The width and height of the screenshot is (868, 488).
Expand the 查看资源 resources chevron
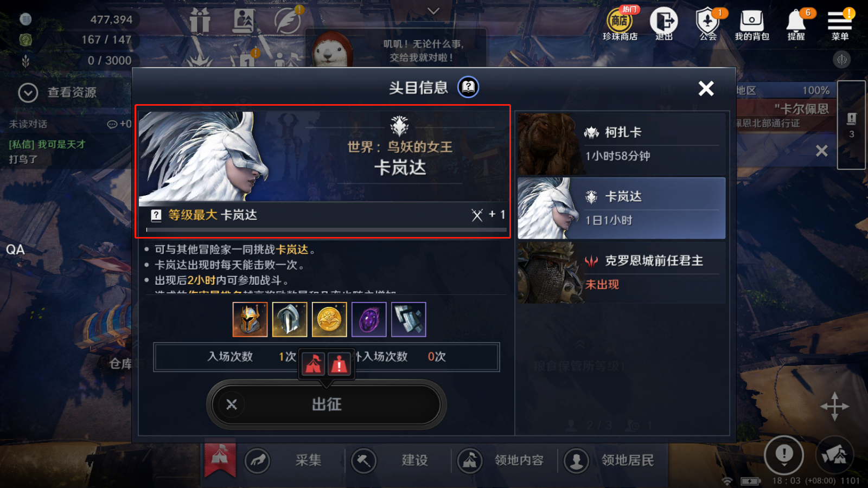pyautogui.click(x=28, y=93)
